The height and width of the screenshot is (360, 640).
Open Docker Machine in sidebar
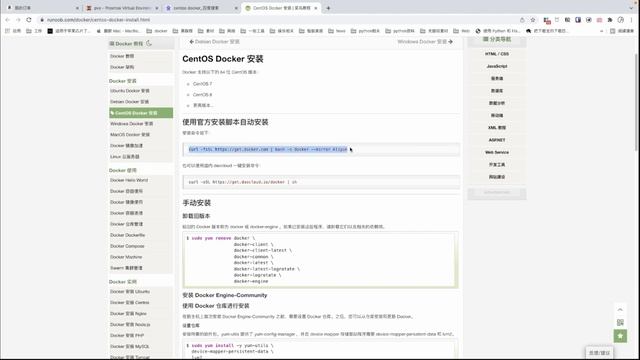[126, 257]
